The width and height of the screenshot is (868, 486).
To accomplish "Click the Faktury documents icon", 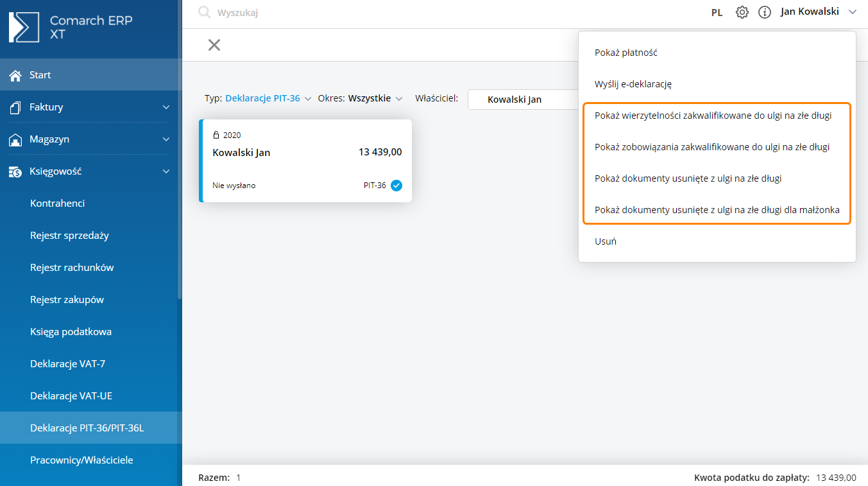I will [15, 107].
